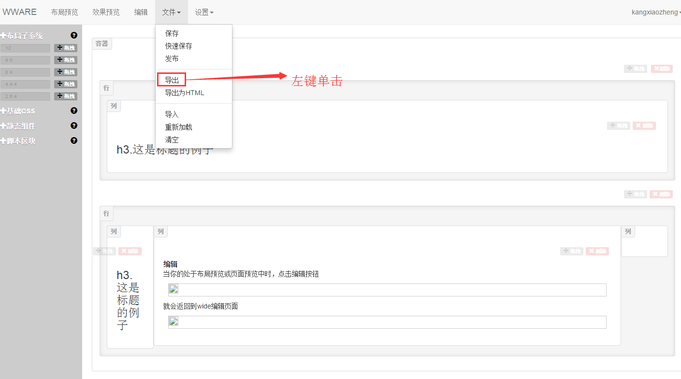Click drag handle for 2 6 4 layout
The height and width of the screenshot is (379, 681).
(66, 96)
